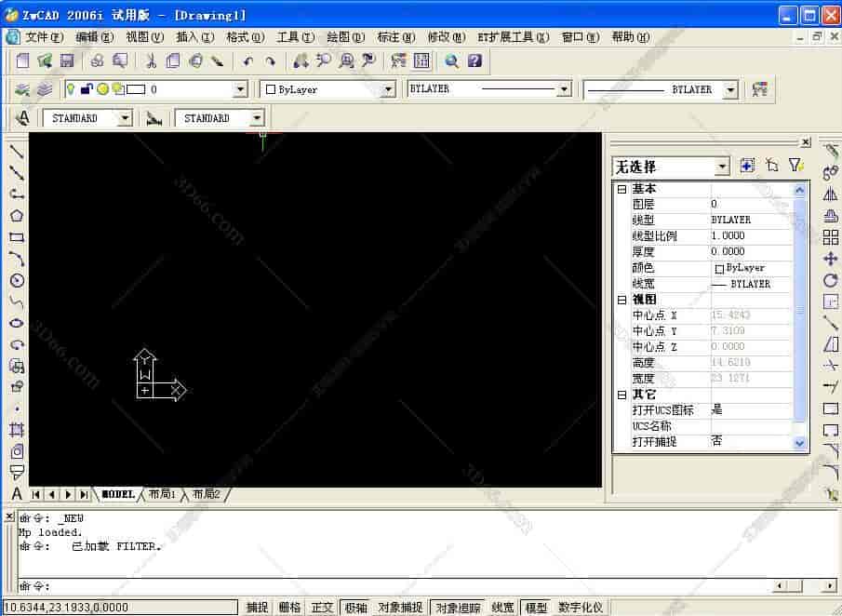The height and width of the screenshot is (616, 842).
Task: Click the Layer Properties Manager icon
Action: pyautogui.click(x=23, y=89)
